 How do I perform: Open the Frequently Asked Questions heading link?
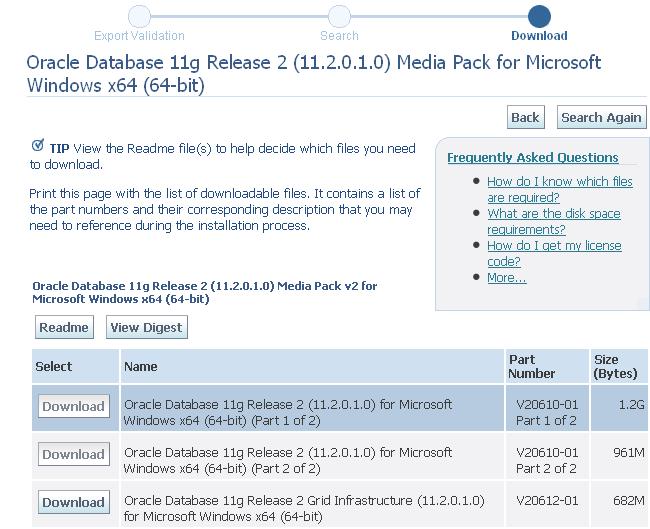[533, 158]
